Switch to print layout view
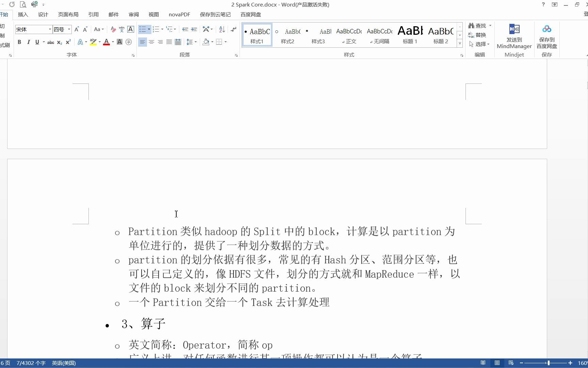 (497, 363)
